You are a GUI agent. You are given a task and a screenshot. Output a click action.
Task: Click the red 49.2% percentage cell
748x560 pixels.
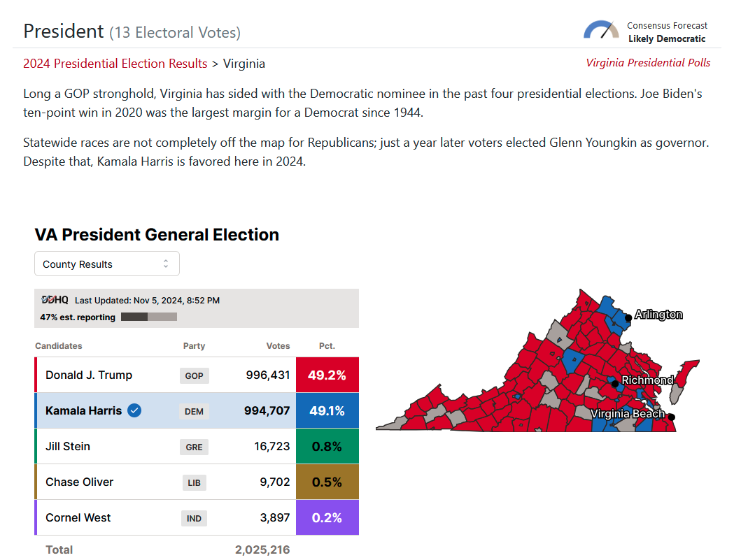(x=327, y=375)
